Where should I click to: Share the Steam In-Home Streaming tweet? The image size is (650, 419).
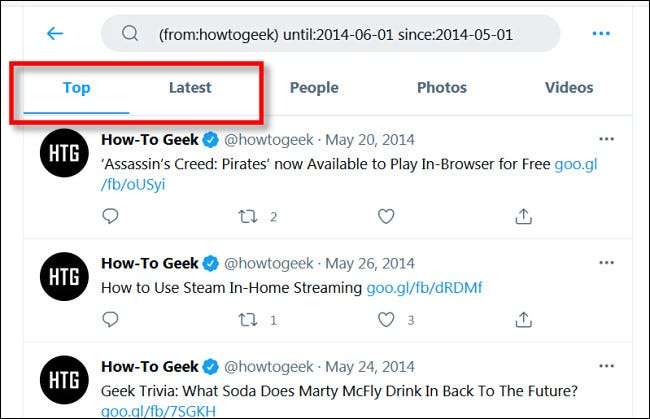[x=523, y=320]
